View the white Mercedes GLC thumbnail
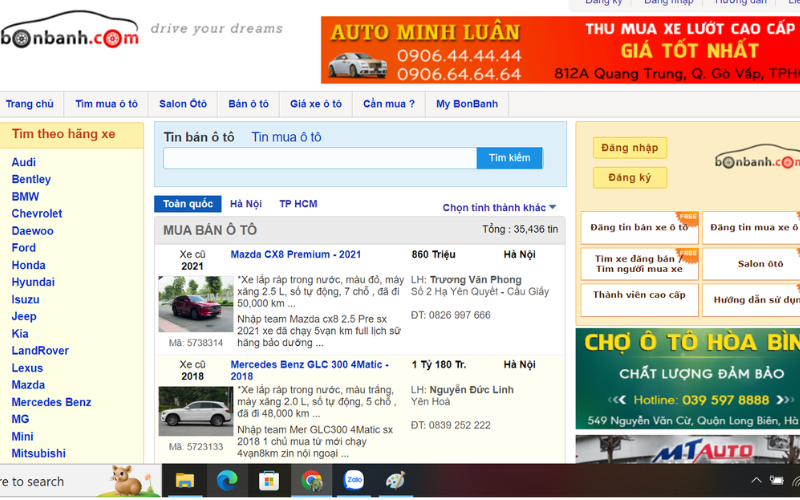This screenshot has width=800, height=500. point(196,411)
